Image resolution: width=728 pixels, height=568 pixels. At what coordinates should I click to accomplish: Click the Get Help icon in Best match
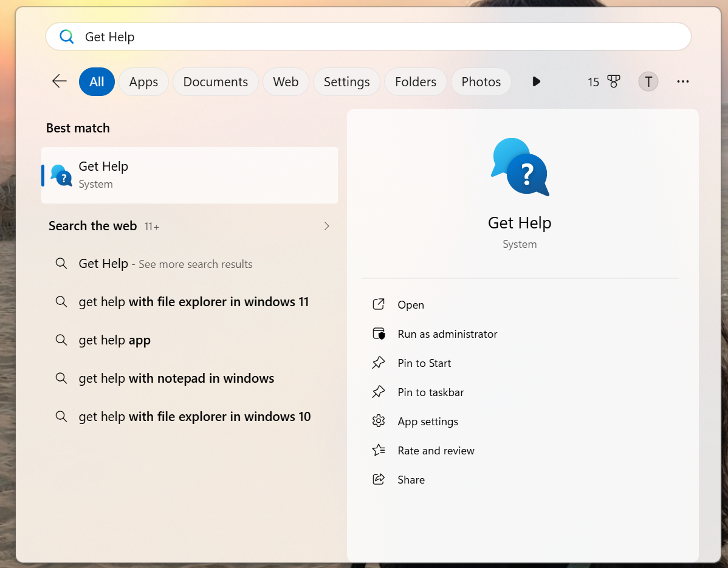click(61, 176)
